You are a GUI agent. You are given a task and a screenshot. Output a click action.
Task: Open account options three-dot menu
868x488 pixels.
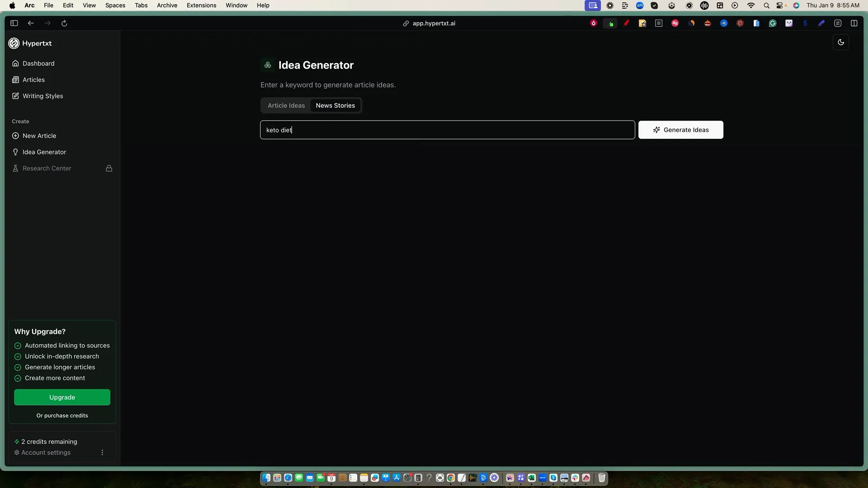coord(102,453)
